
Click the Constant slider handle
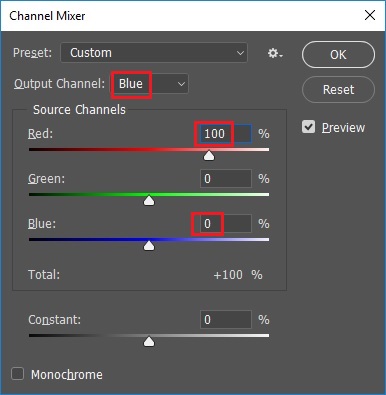click(149, 341)
